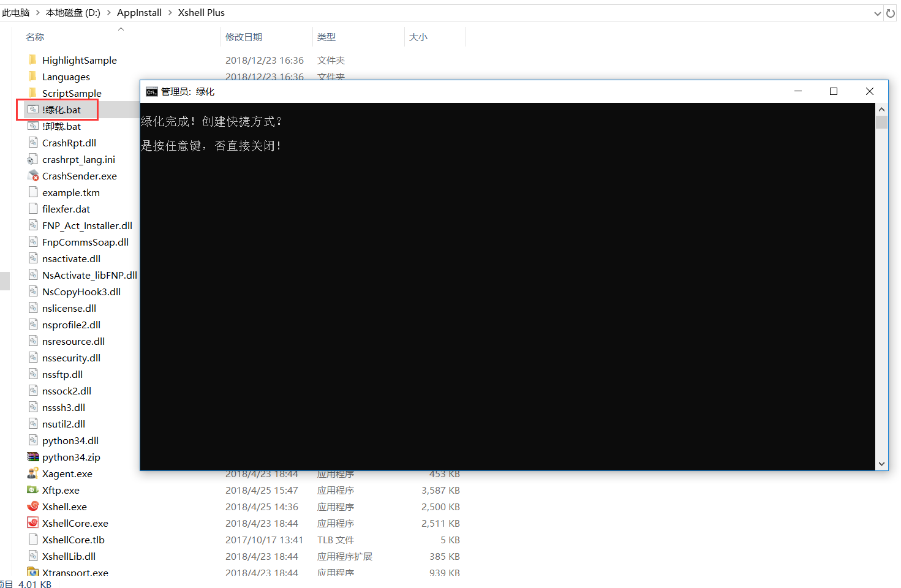Click the console scrollbar down arrow
Screen dimensions: 901x588
pos(881,464)
